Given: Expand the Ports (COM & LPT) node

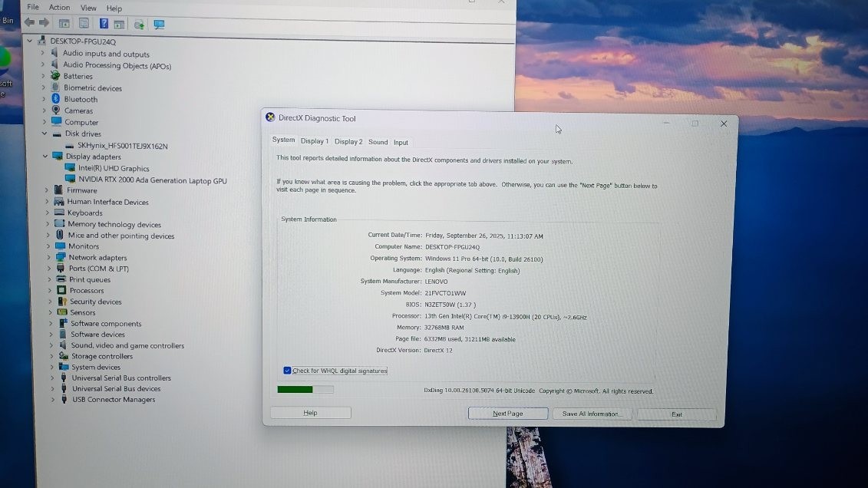Looking at the screenshot, I should pos(49,269).
